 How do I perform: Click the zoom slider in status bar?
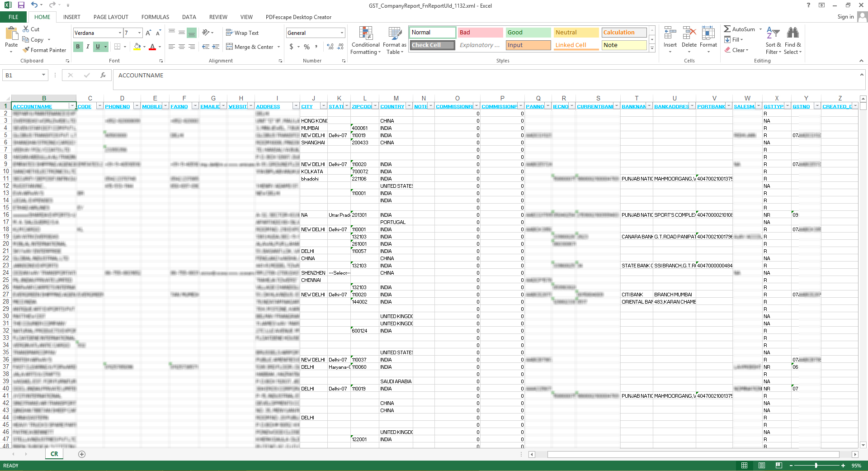click(x=816, y=466)
